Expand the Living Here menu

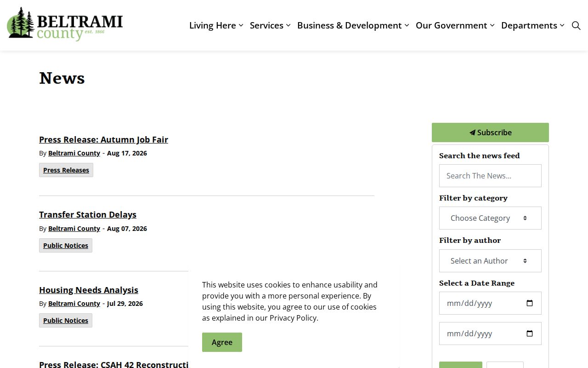tap(216, 25)
